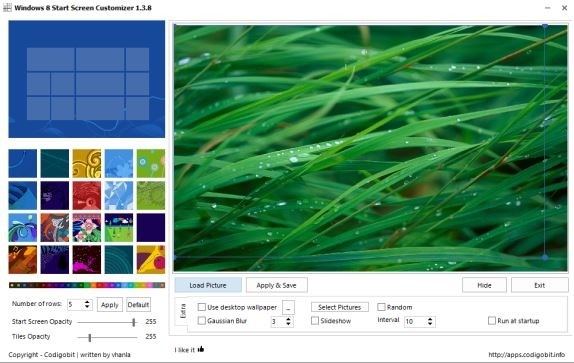Select the green meadow night-sky pattern
Image resolution: width=574 pixels, height=363 pixels.
[x=119, y=228]
